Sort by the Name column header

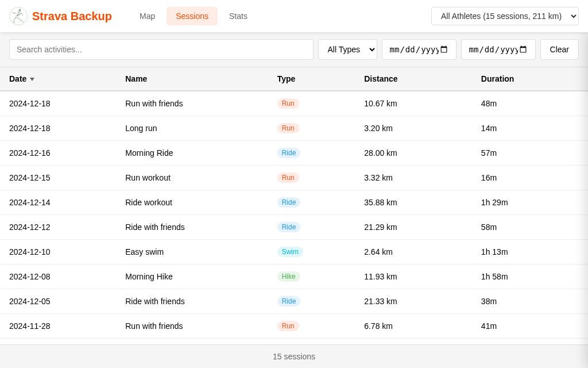(136, 79)
